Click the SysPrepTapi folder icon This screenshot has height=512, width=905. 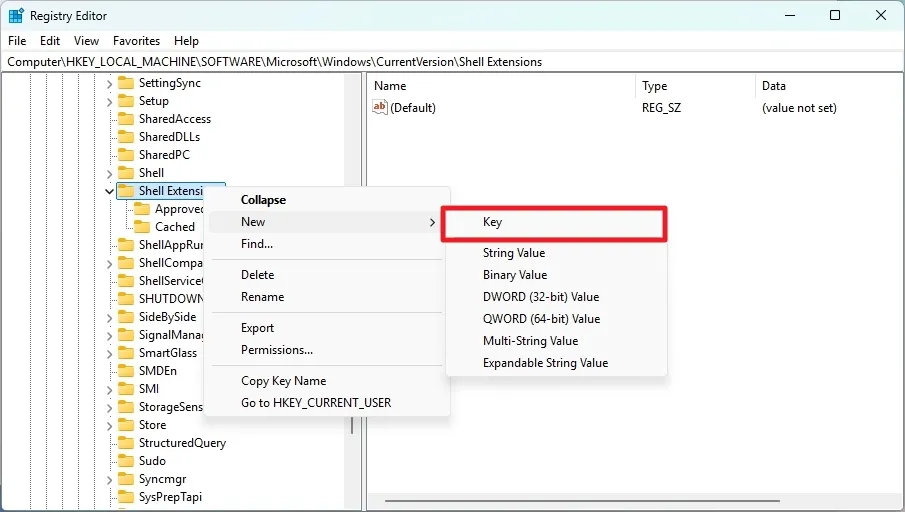(x=126, y=497)
